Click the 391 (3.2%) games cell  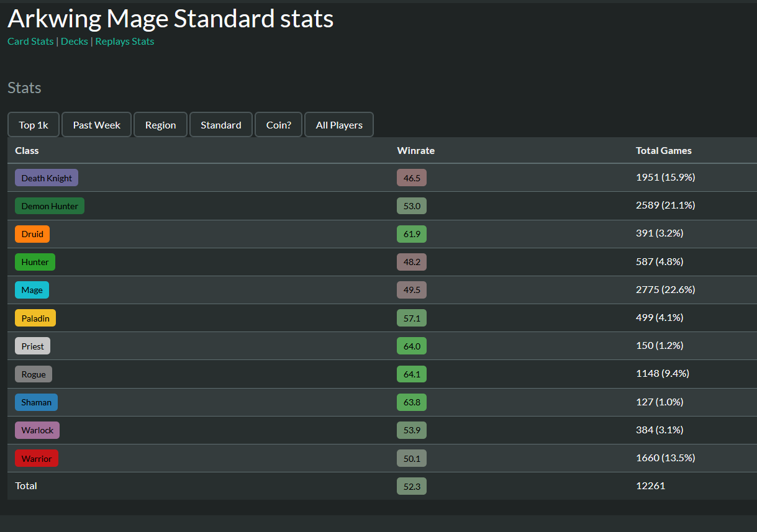(660, 233)
